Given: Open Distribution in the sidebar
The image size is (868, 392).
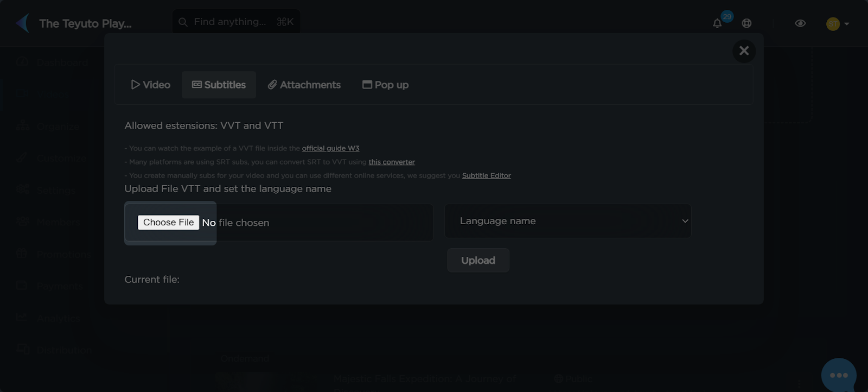Looking at the screenshot, I should [x=53, y=350].
